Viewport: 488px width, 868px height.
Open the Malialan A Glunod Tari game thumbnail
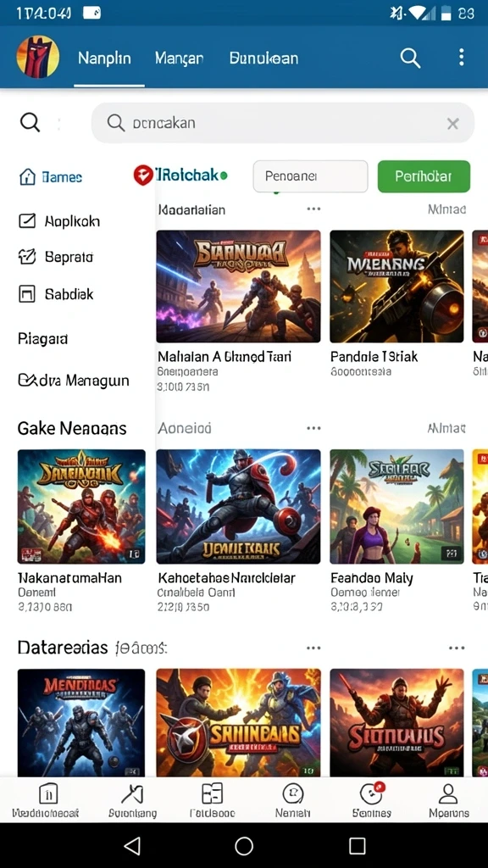[238, 287]
